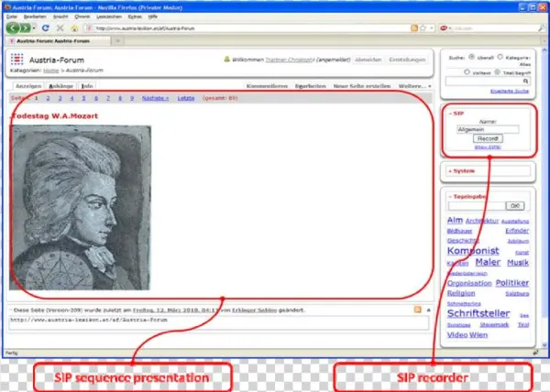Open the Chronik menu

click(82, 16)
